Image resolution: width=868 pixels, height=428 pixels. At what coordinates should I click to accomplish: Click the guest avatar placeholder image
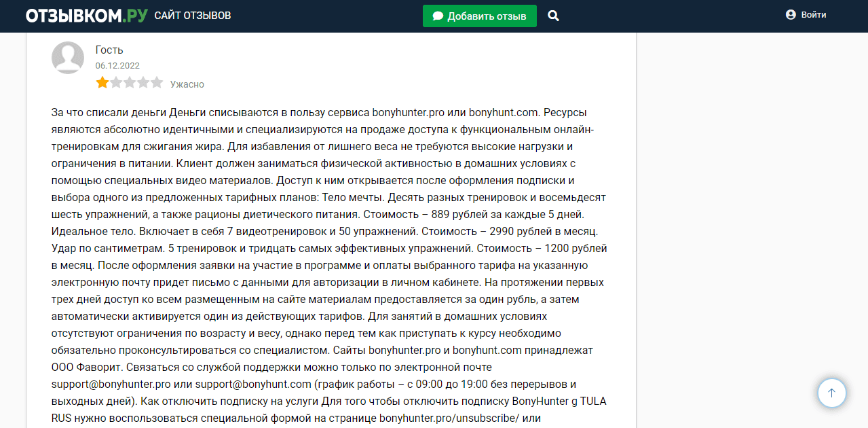point(68,58)
